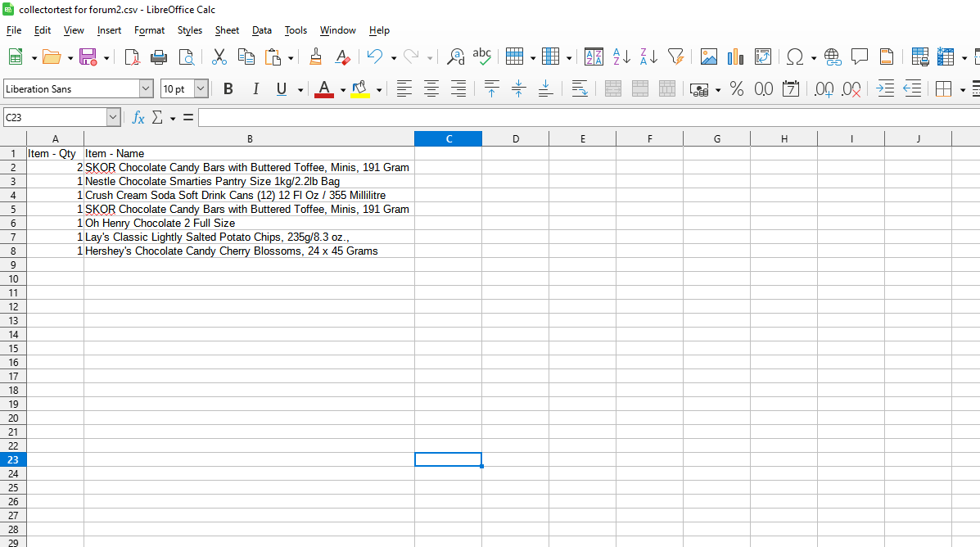
Task: Cut the selection with scissors icon
Action: click(219, 57)
